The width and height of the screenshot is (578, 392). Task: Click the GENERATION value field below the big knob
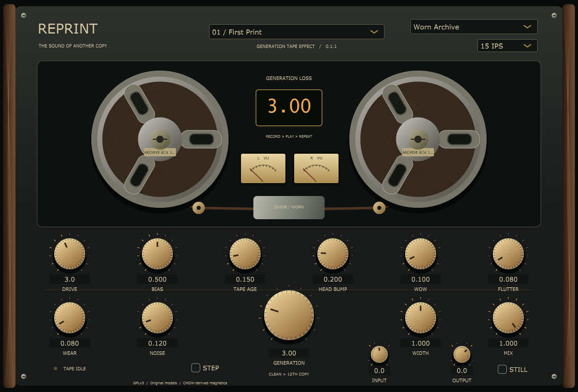(x=289, y=353)
